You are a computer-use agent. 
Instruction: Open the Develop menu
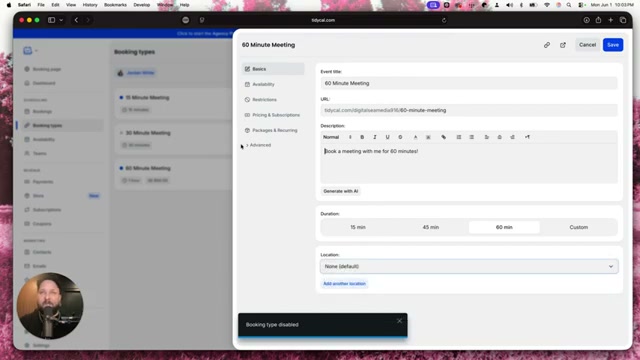tap(142, 5)
